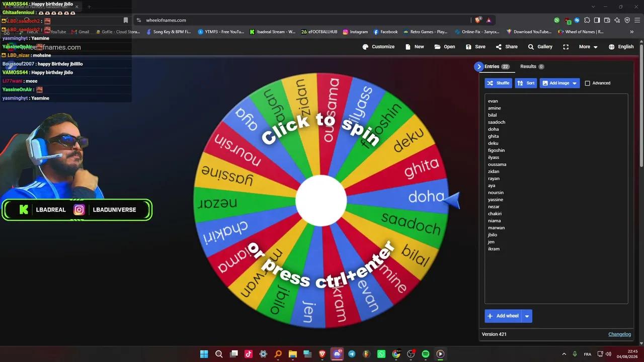Save the current wheel
The width and height of the screenshot is (644, 362).
[x=475, y=47]
